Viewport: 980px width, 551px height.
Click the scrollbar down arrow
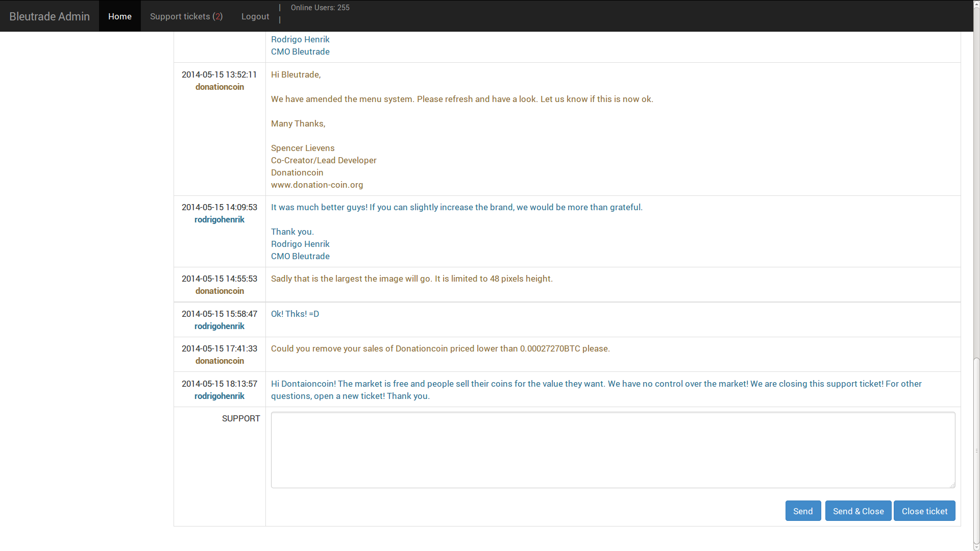point(976,548)
